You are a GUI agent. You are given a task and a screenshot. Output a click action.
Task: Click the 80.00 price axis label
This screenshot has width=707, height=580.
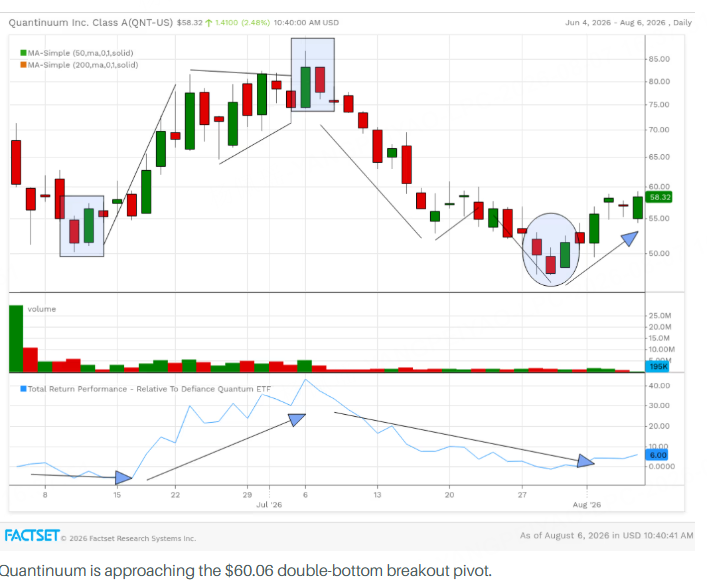pyautogui.click(x=659, y=82)
